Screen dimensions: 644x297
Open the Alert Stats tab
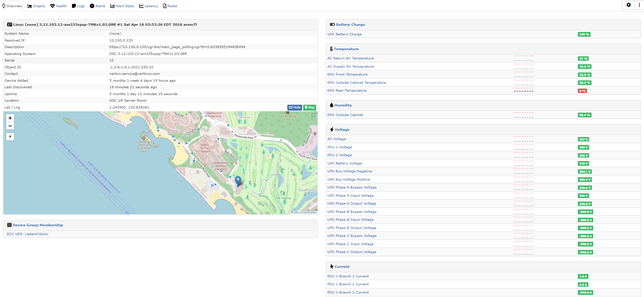click(x=122, y=6)
